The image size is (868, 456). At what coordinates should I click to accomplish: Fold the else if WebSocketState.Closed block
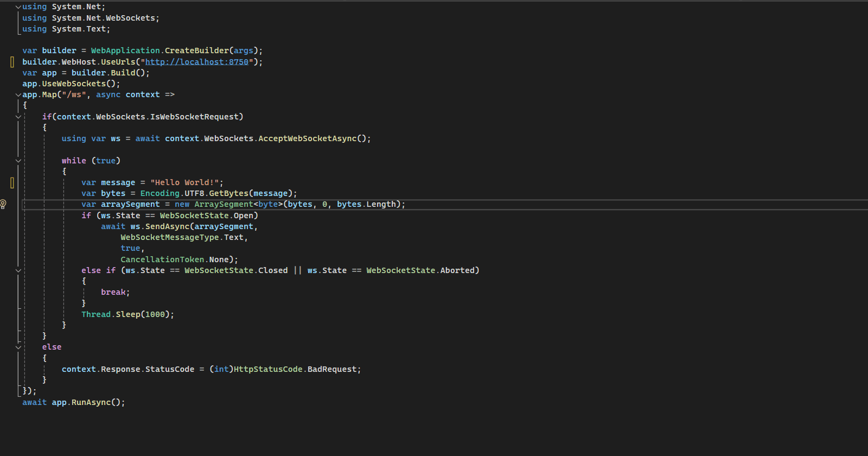[18, 270]
